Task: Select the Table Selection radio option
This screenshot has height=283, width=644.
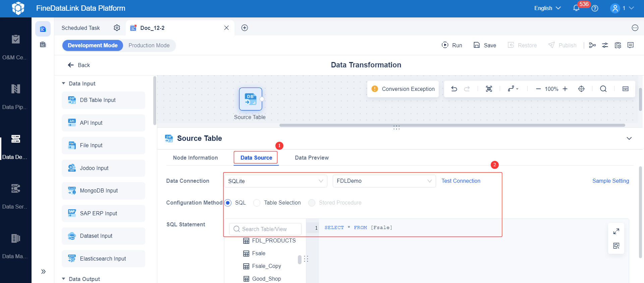Action: pyautogui.click(x=257, y=203)
